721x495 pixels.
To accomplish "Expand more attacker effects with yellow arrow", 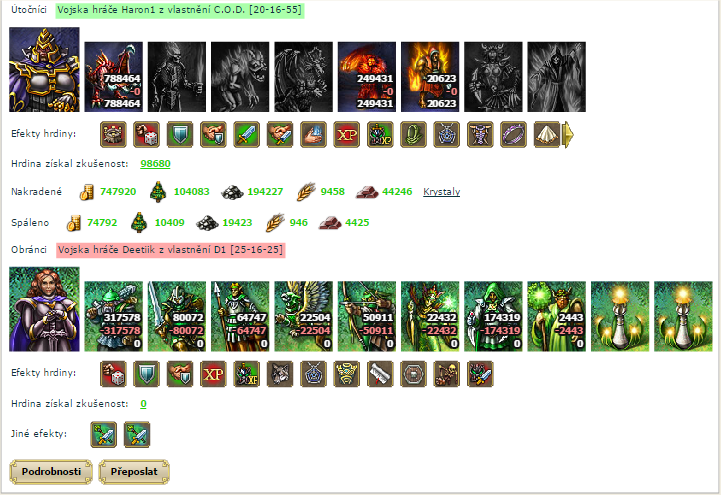I will point(568,135).
